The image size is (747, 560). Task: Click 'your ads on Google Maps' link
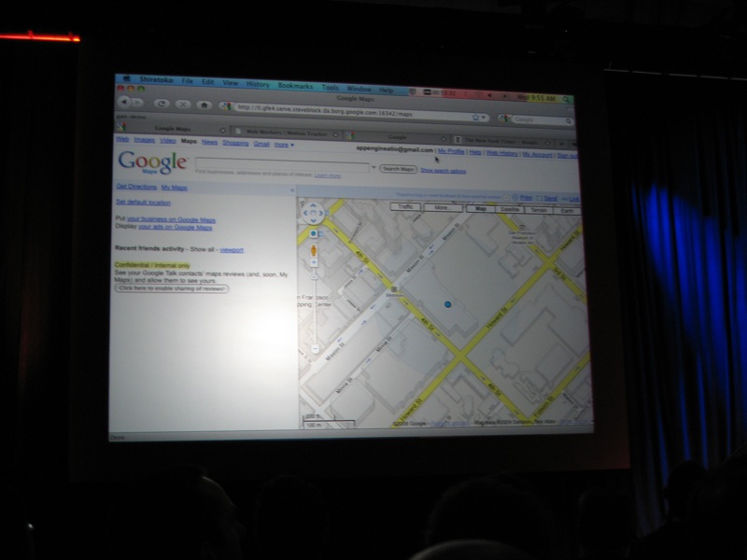[x=175, y=227]
